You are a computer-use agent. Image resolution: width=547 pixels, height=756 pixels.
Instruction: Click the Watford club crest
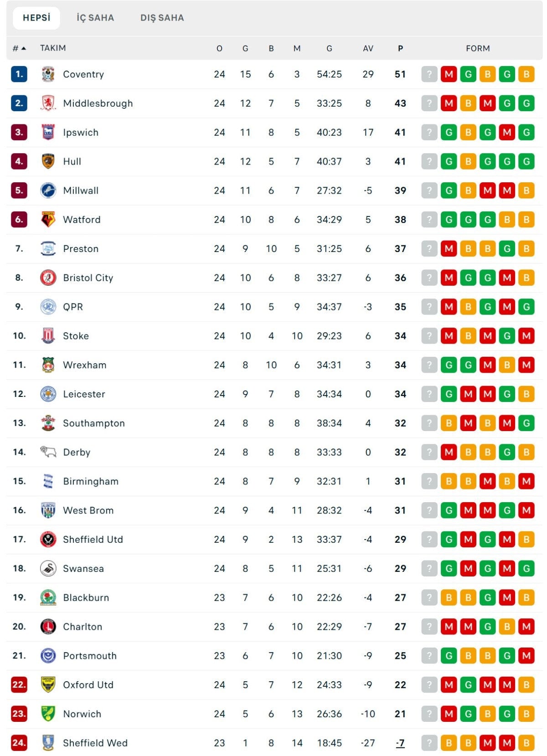tap(48, 220)
